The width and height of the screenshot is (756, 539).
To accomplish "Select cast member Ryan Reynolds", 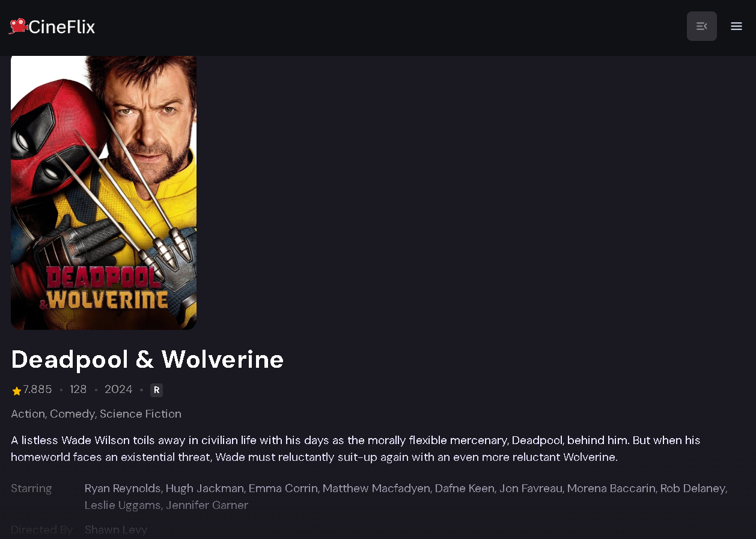I will (123, 489).
